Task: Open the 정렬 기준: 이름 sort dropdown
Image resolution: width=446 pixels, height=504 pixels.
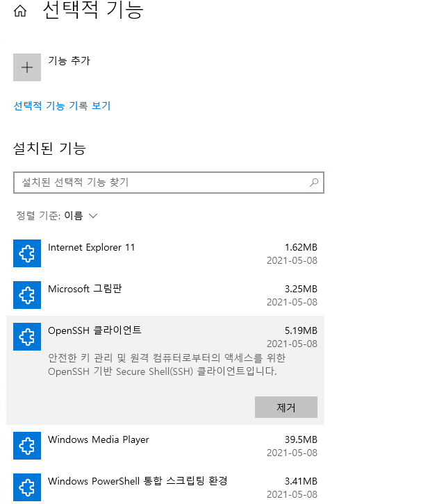Action: tap(56, 215)
